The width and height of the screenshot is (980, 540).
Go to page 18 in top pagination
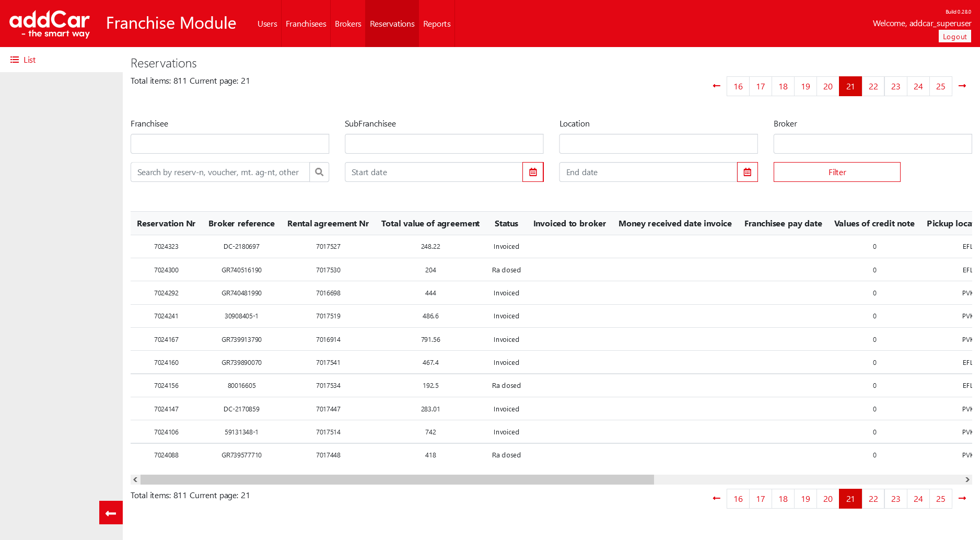pos(783,86)
